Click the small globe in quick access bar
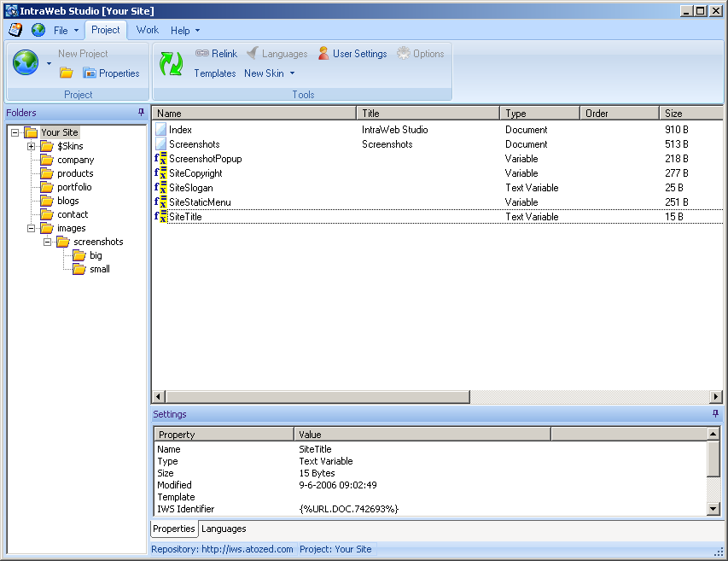This screenshot has width=728, height=561. click(38, 30)
